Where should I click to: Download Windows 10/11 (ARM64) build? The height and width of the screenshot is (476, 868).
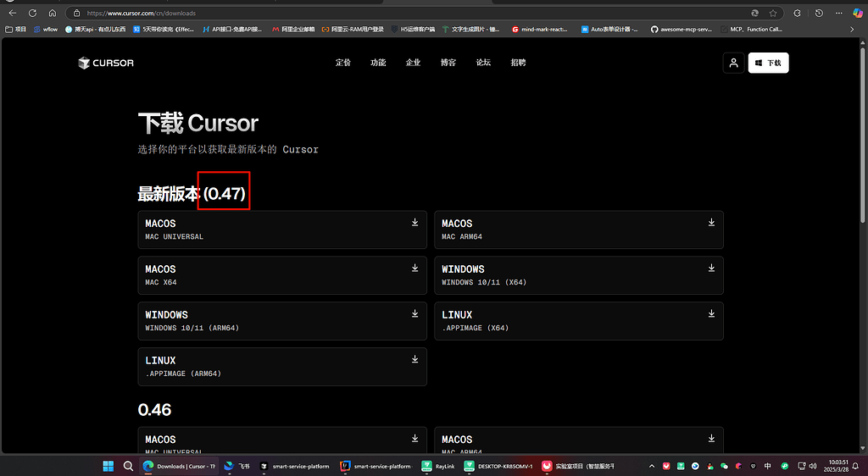pyautogui.click(x=282, y=321)
